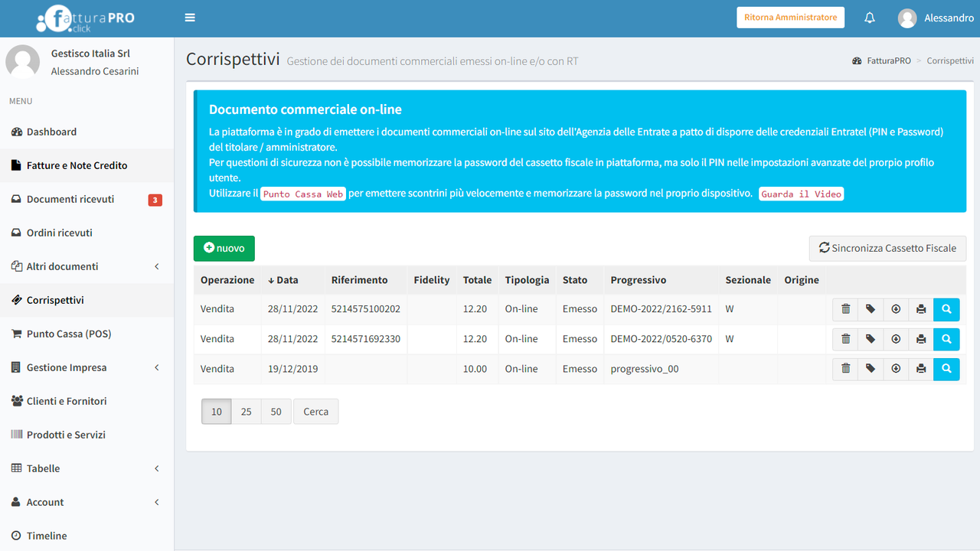Viewport: 980px width, 551px height.
Task: Open Prodotti e Servizi
Action: (87, 435)
